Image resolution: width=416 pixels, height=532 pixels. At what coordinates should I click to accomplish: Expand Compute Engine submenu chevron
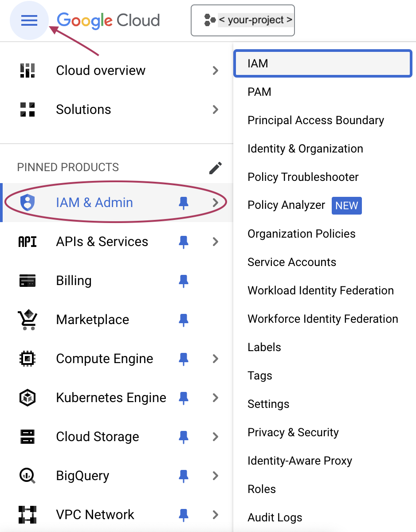point(216,359)
